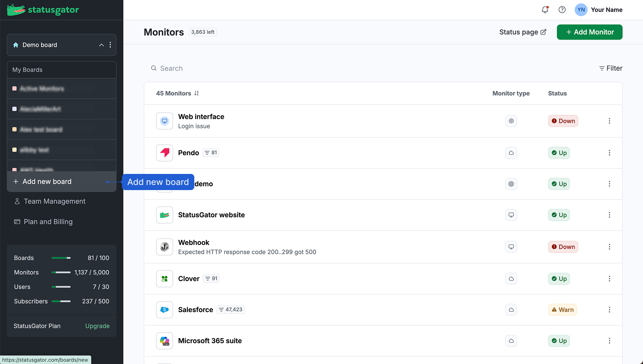Open the Web interface monitor name
Viewport: 643px width, 364px height.
click(x=201, y=117)
